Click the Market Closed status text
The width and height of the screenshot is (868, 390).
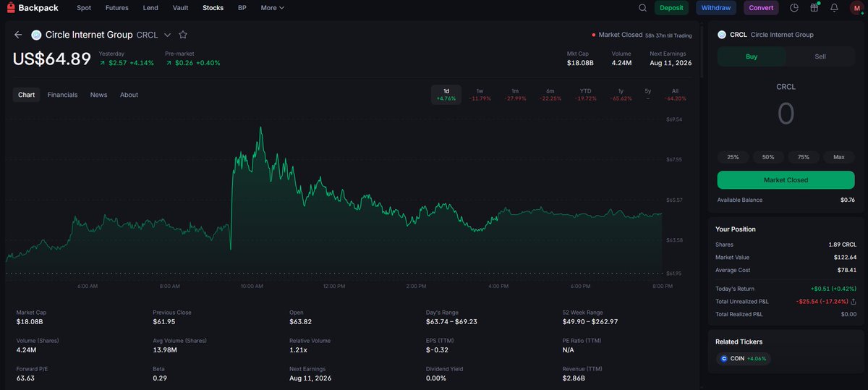pos(621,35)
